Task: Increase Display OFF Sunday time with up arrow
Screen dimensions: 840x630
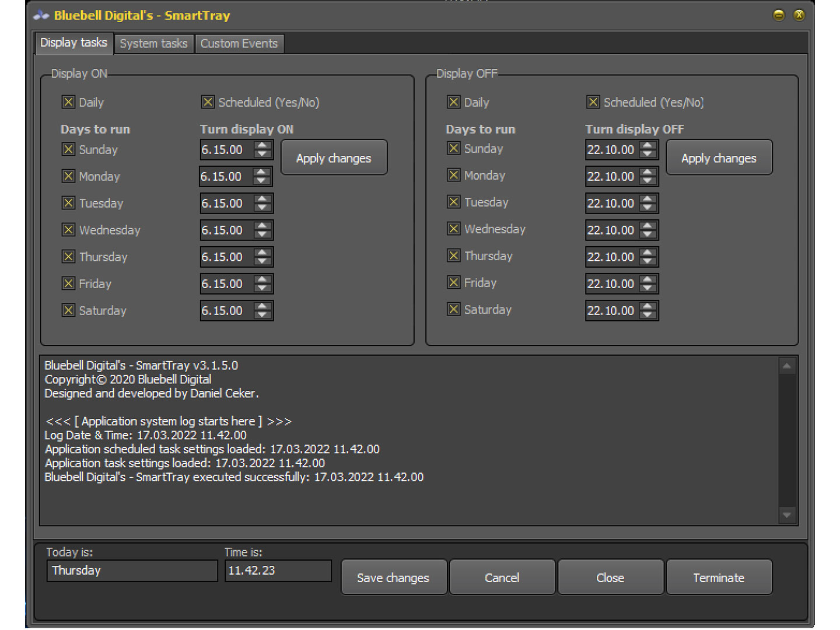Action: 647,145
